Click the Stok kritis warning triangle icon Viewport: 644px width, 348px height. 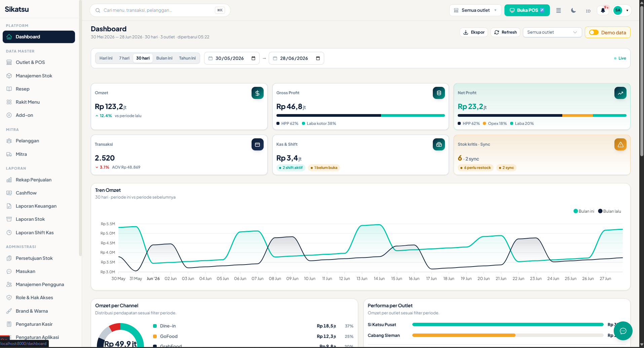pos(620,144)
